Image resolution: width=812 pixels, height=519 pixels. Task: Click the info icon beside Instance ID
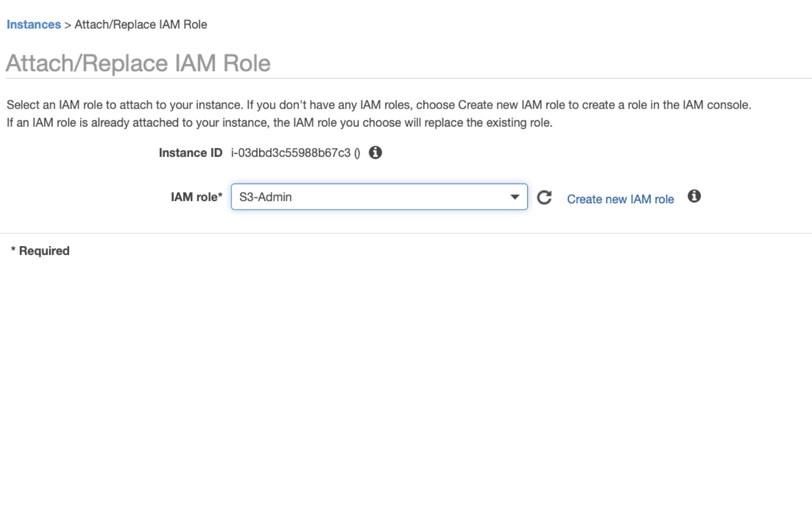coord(375,153)
